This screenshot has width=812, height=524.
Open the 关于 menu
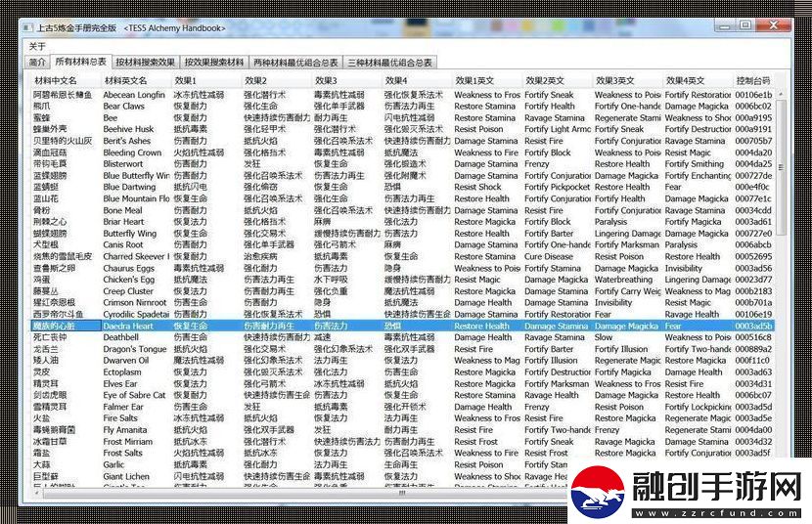click(x=37, y=47)
